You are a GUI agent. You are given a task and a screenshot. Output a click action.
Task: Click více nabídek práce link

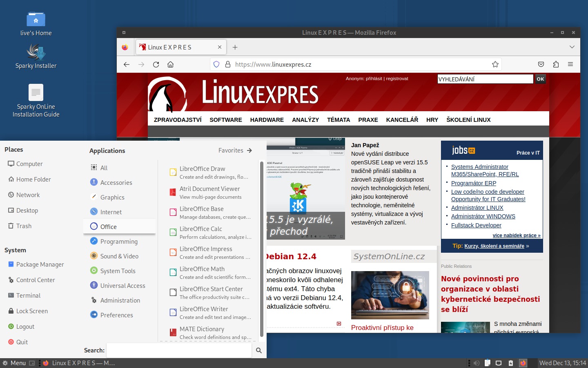click(517, 236)
